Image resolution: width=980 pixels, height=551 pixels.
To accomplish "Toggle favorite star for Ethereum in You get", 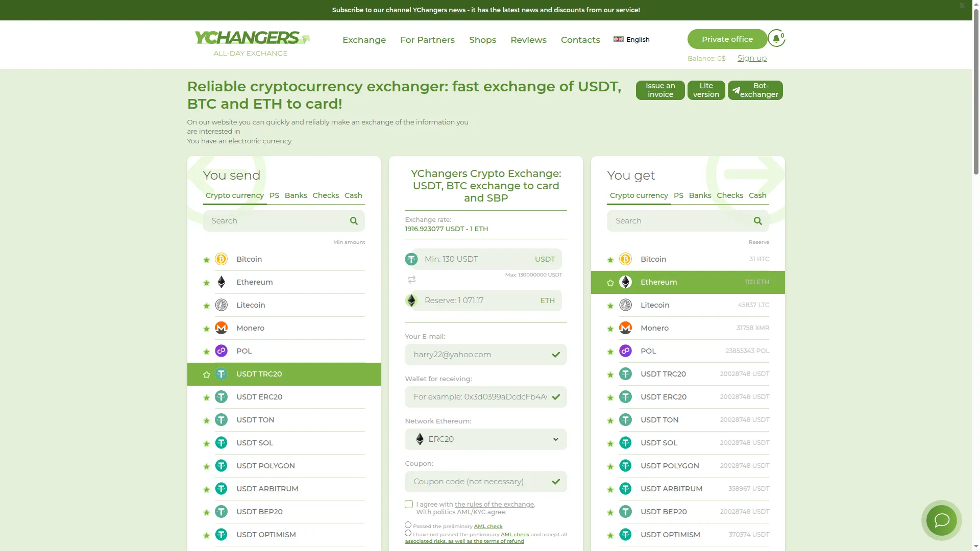I will pos(610,283).
